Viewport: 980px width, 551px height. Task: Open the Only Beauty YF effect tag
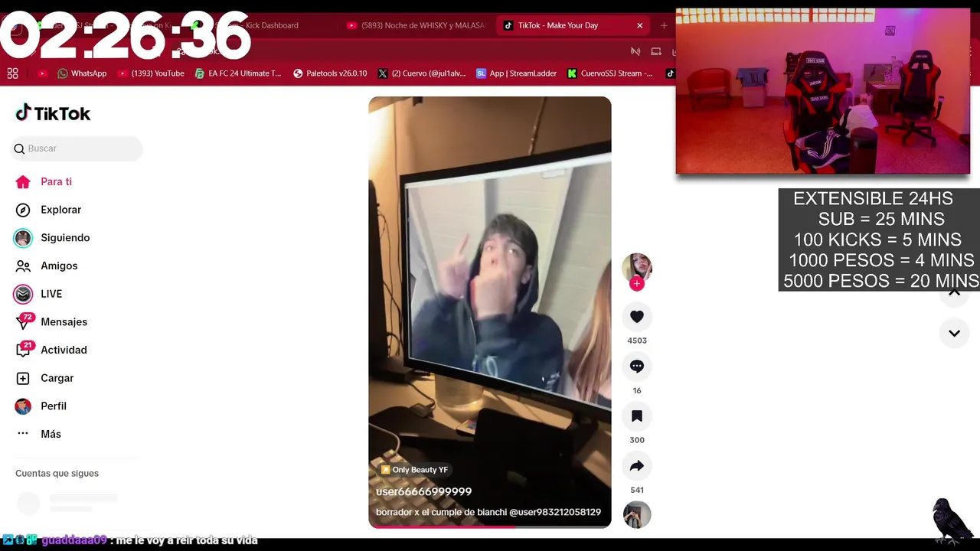[414, 470]
